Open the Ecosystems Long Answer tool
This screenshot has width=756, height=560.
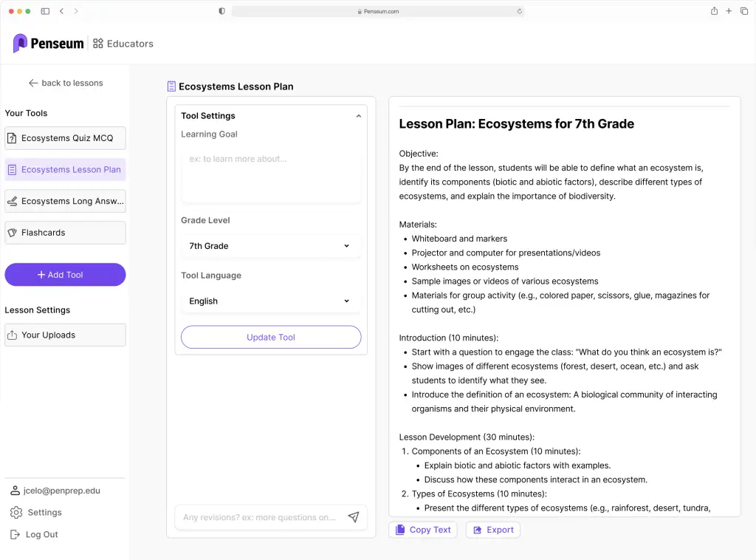pyautogui.click(x=65, y=201)
